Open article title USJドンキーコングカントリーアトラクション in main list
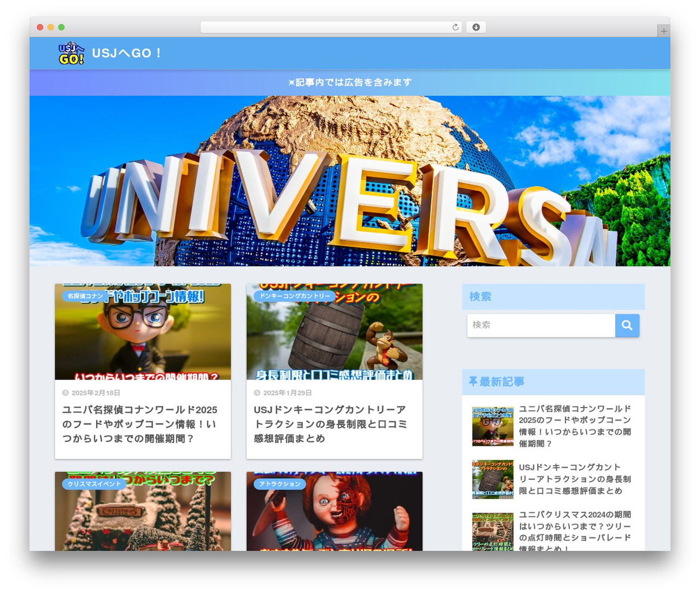The height and width of the screenshot is (593, 700). point(331,424)
